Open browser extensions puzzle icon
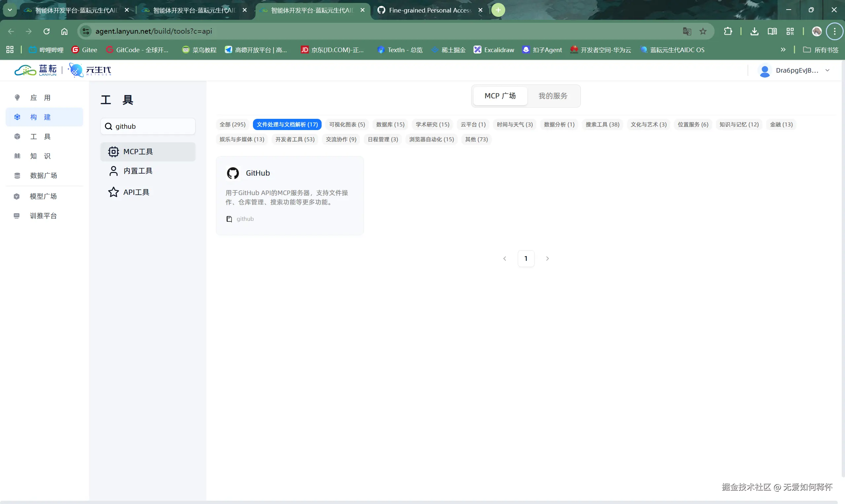This screenshot has height=504, width=845. point(727,31)
